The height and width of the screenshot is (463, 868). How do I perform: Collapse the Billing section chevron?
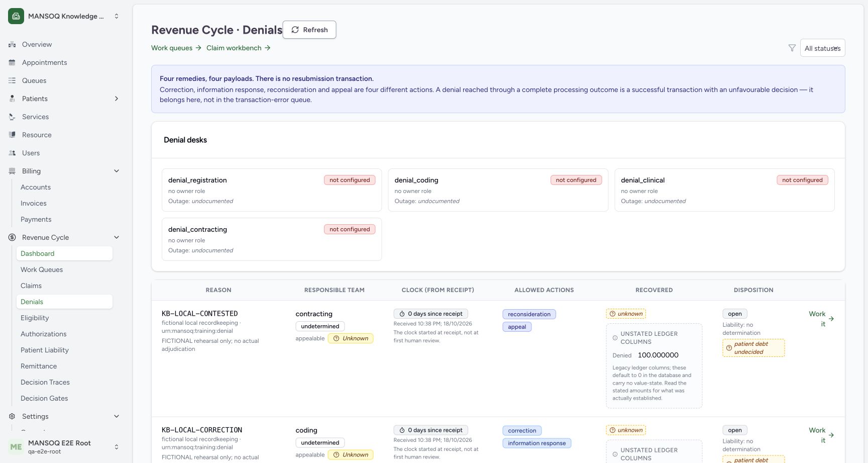(117, 171)
